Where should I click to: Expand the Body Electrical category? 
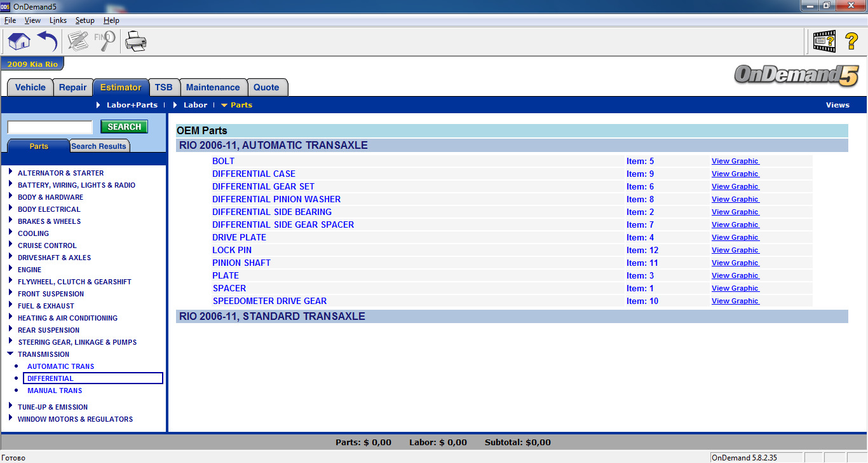[x=11, y=209]
